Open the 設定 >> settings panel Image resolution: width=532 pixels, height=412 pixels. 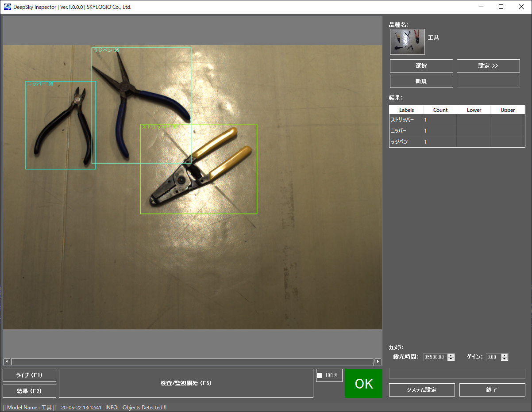488,66
